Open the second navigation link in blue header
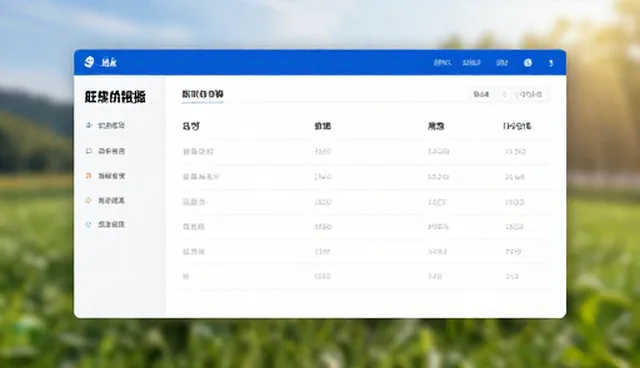640x368 pixels. click(471, 62)
